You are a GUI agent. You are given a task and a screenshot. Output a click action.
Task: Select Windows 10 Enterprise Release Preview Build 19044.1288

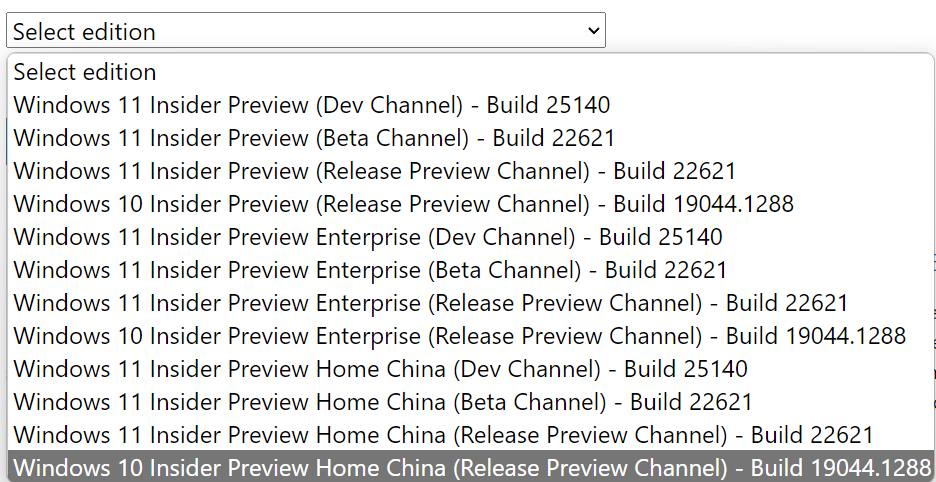coord(470,336)
